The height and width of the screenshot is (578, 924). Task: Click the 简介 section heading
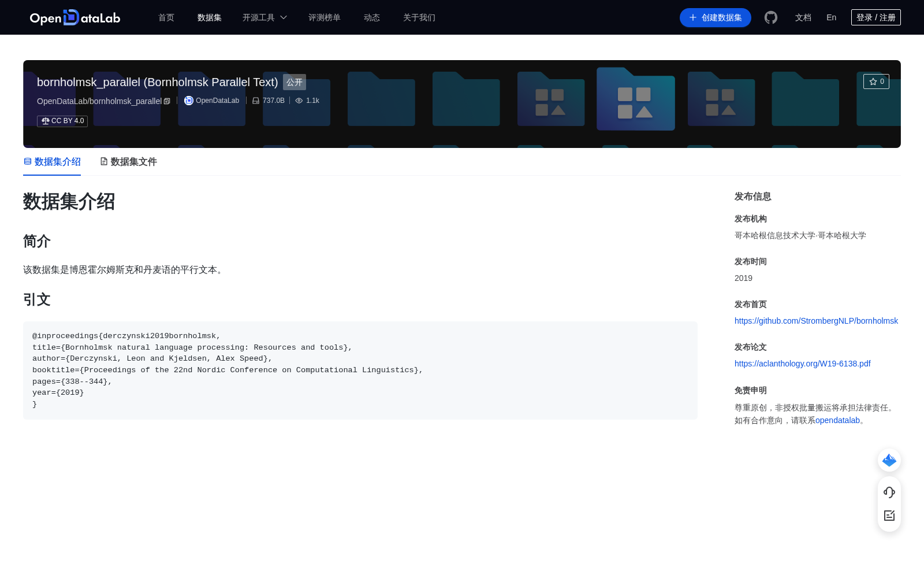point(37,241)
